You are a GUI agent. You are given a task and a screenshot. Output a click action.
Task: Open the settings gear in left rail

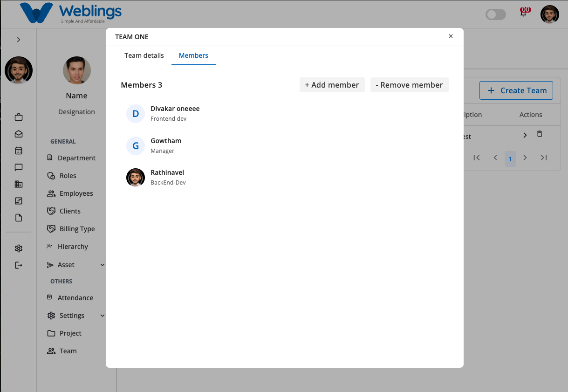pos(19,248)
